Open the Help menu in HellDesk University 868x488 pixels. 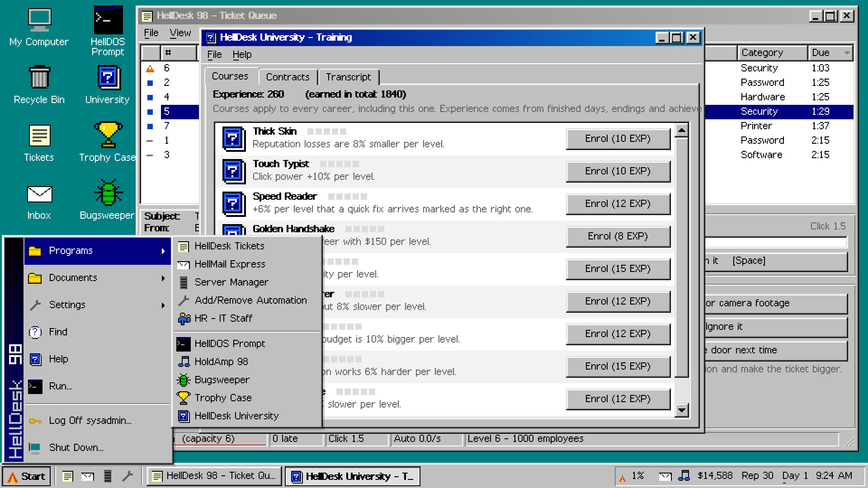coord(242,55)
